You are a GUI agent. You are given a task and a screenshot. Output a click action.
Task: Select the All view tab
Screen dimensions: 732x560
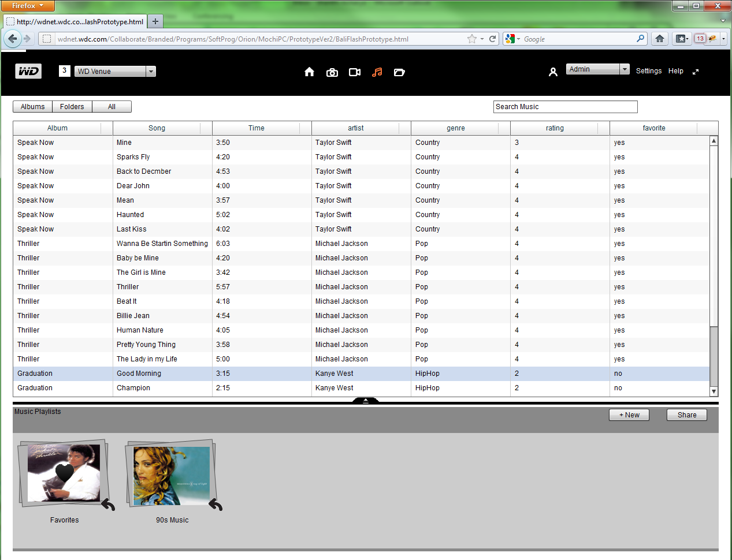pyautogui.click(x=112, y=107)
